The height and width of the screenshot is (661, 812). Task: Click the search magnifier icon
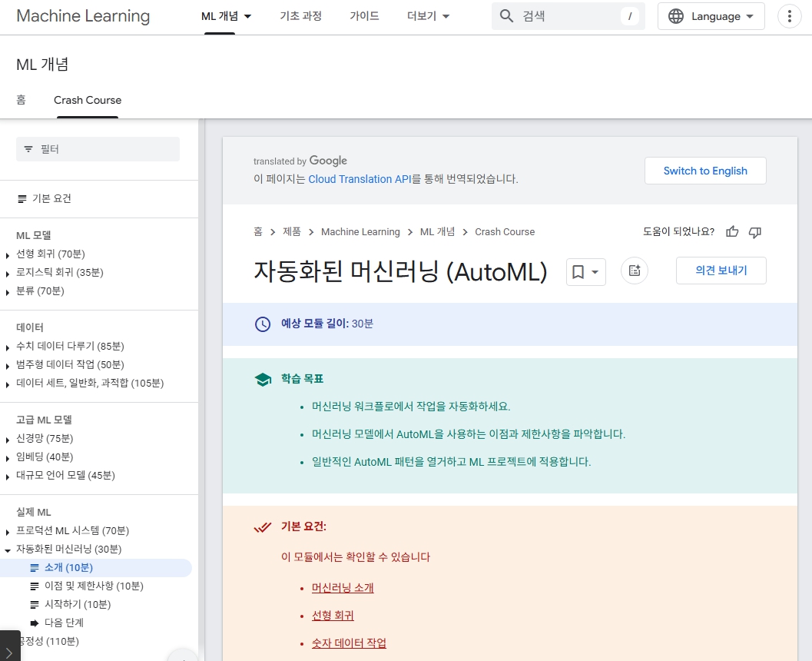pos(506,16)
